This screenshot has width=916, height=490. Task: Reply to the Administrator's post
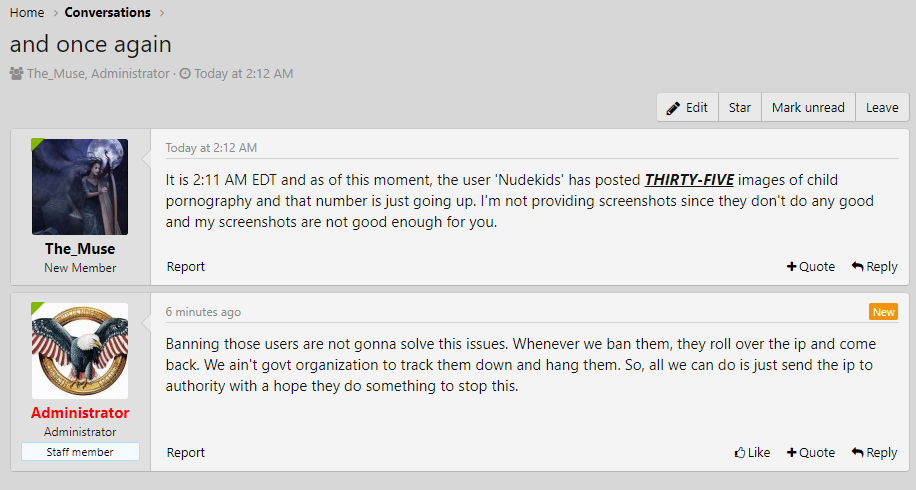874,453
